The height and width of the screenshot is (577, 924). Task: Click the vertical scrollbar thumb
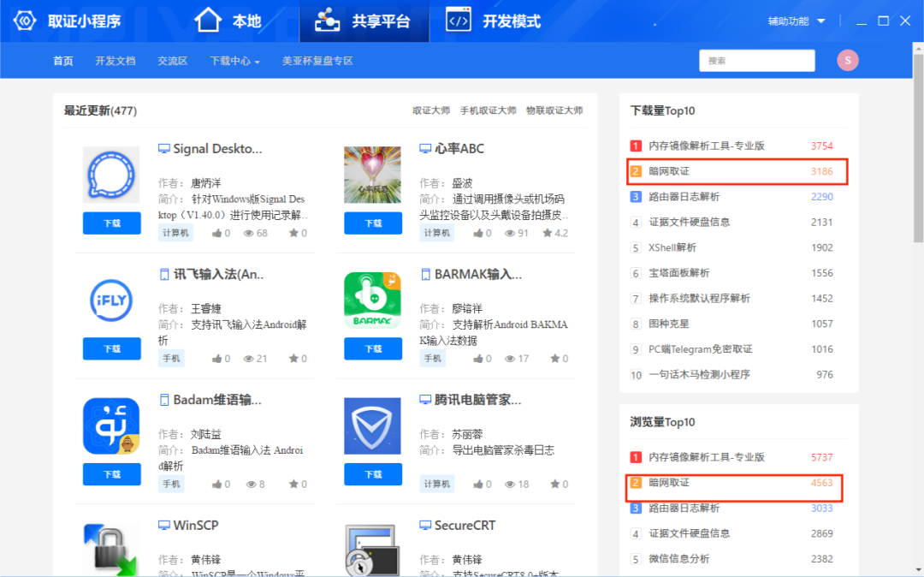coord(918,147)
